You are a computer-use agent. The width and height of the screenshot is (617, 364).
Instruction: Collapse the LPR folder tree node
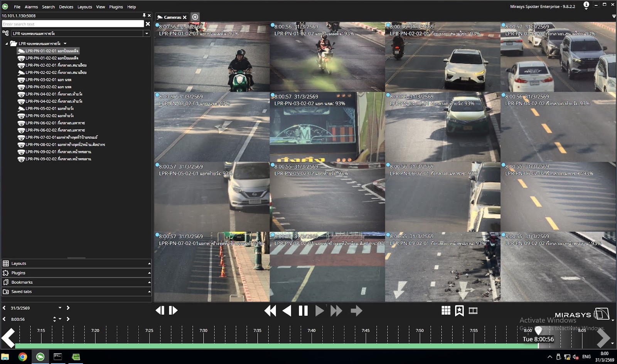click(x=7, y=44)
